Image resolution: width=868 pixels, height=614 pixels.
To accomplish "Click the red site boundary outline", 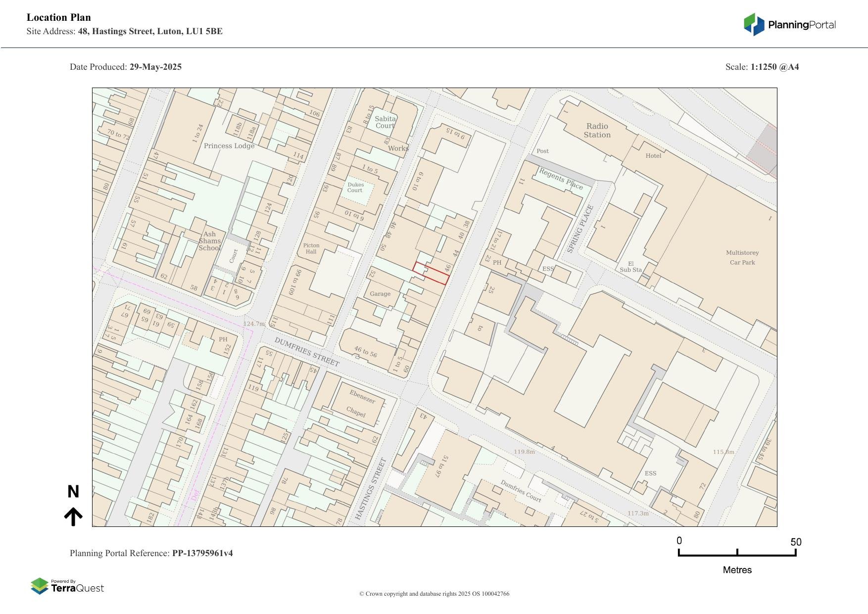I will [x=431, y=273].
